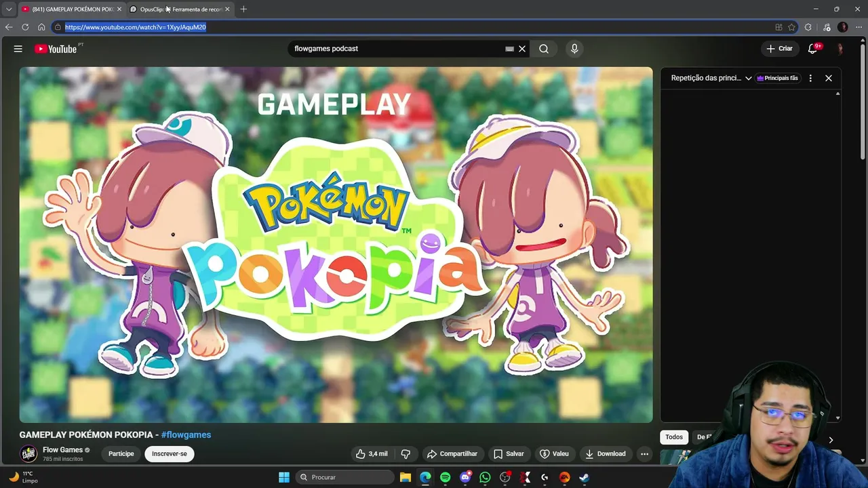The width and height of the screenshot is (868, 488).
Task: Save the video with Salvar
Action: click(509, 454)
